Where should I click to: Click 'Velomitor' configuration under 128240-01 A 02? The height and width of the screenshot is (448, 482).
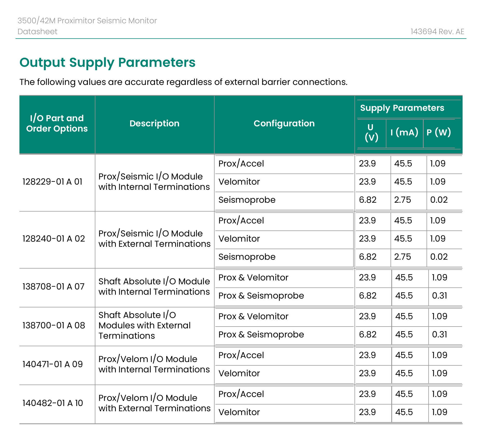(239, 239)
